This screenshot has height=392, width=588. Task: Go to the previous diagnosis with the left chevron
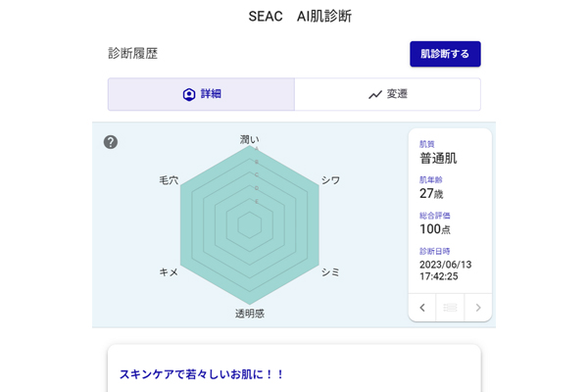[422, 308]
